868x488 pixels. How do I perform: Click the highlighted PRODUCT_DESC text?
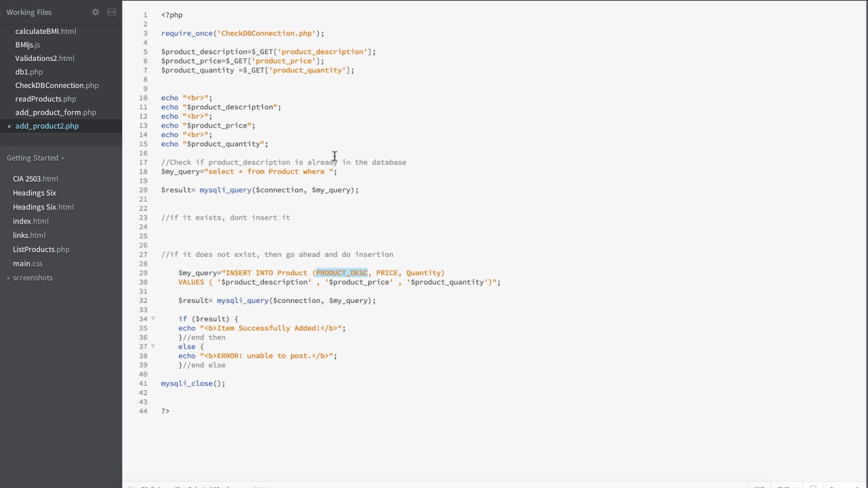pos(342,273)
